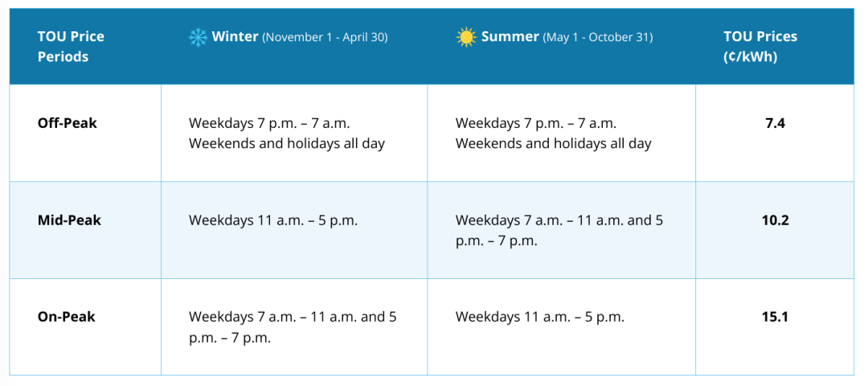Click Winter off-peak weekday hours text

click(269, 123)
